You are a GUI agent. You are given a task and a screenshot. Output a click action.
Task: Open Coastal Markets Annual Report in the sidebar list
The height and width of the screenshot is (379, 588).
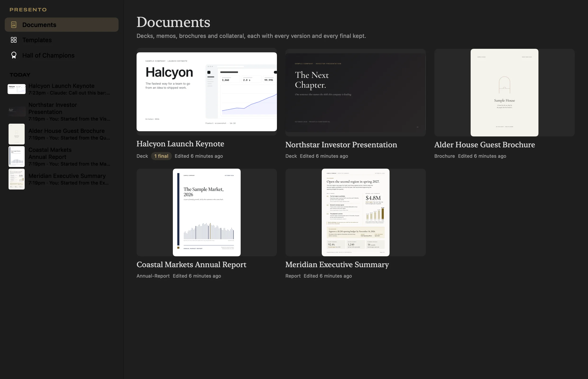coord(62,157)
